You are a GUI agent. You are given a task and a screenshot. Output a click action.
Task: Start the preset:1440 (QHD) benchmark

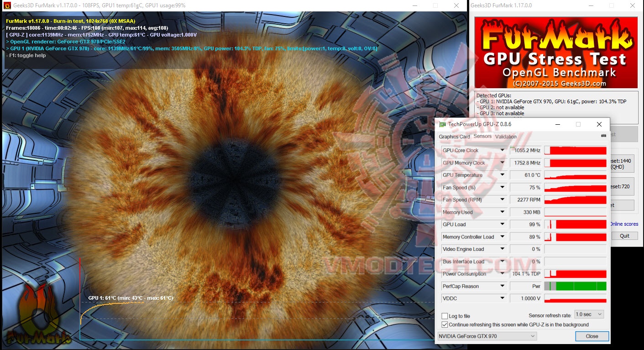[x=622, y=164]
